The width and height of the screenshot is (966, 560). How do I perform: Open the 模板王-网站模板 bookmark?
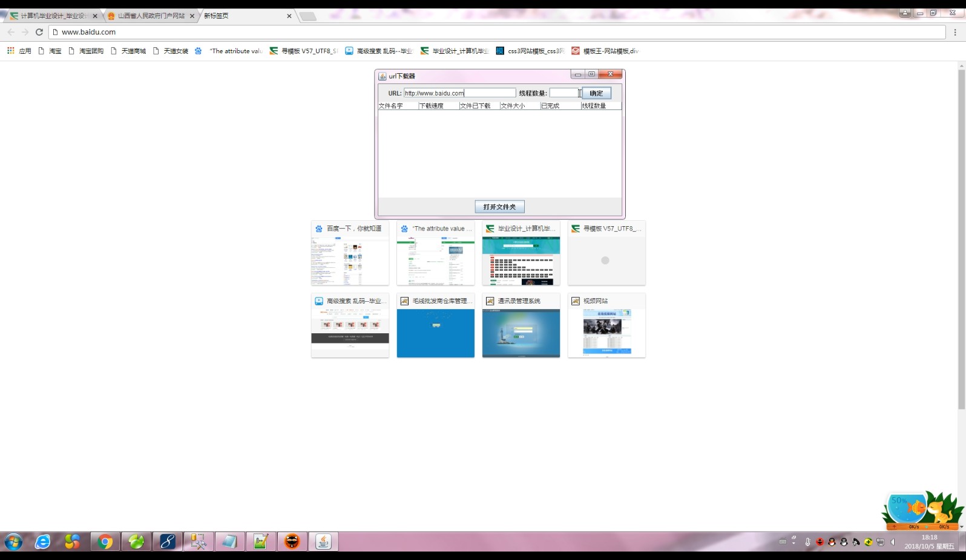pyautogui.click(x=605, y=51)
